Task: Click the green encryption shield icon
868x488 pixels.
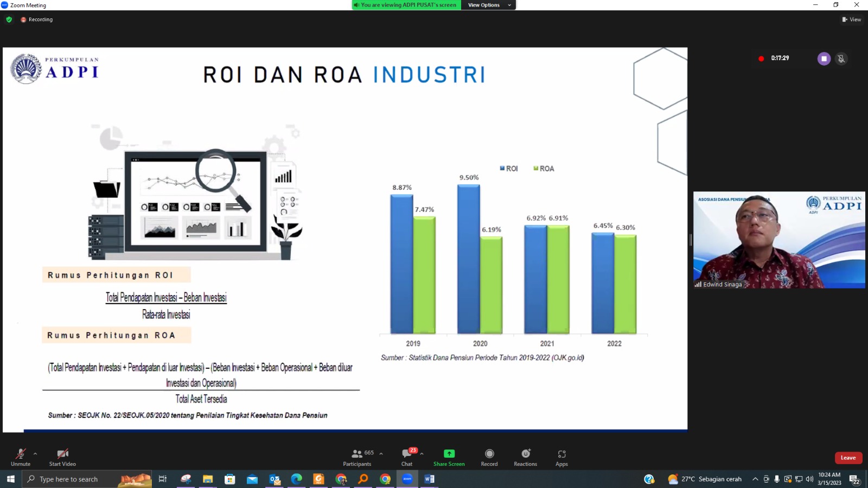Action: (x=9, y=20)
